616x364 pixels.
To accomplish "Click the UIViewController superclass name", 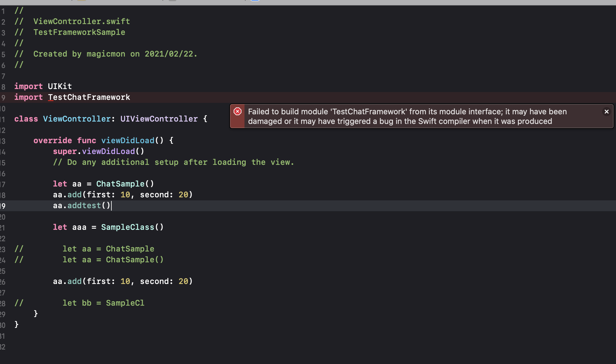I will click(x=159, y=119).
